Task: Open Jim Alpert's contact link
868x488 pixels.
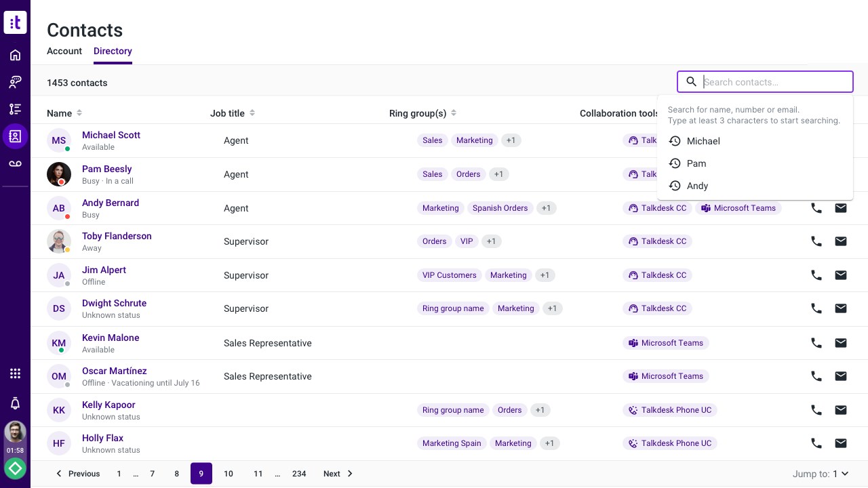Action: click(x=104, y=270)
